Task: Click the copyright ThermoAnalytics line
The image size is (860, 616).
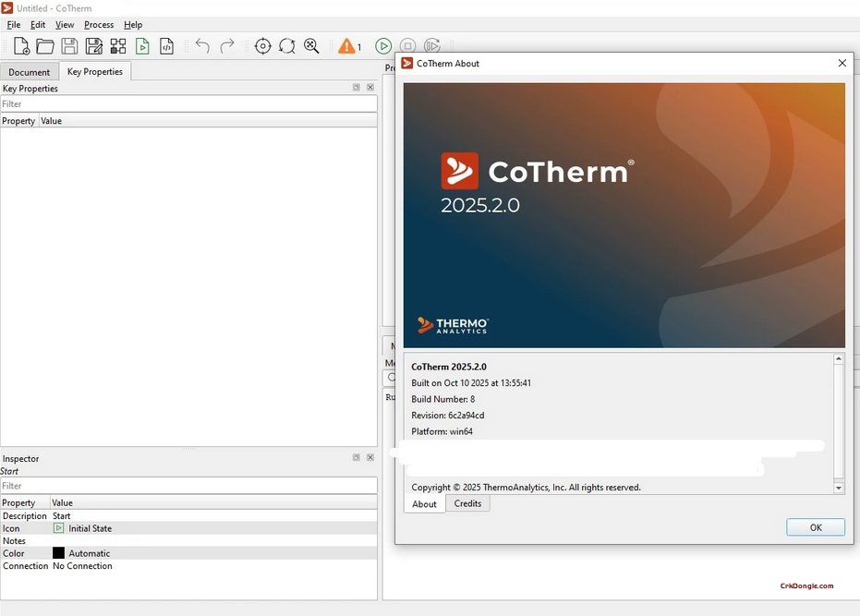Action: [x=526, y=487]
